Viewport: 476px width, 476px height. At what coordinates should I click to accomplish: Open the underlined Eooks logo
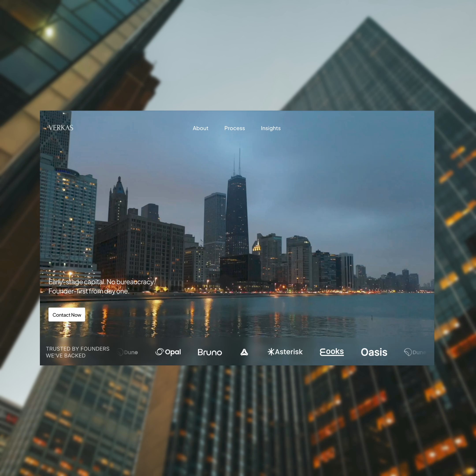pyautogui.click(x=332, y=351)
